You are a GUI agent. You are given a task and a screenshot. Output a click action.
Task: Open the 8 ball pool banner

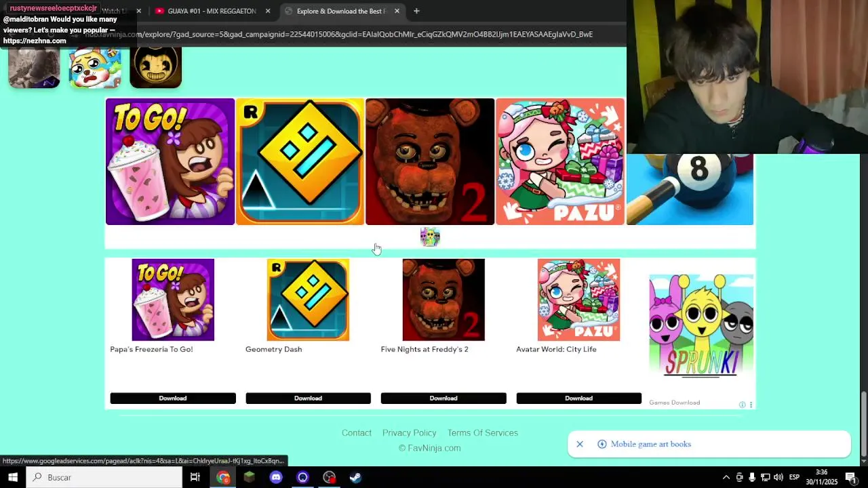click(x=690, y=189)
